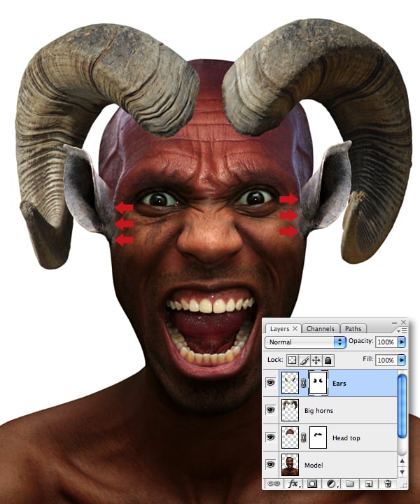
Task: Select the Big horns layer name
Action: (x=318, y=410)
